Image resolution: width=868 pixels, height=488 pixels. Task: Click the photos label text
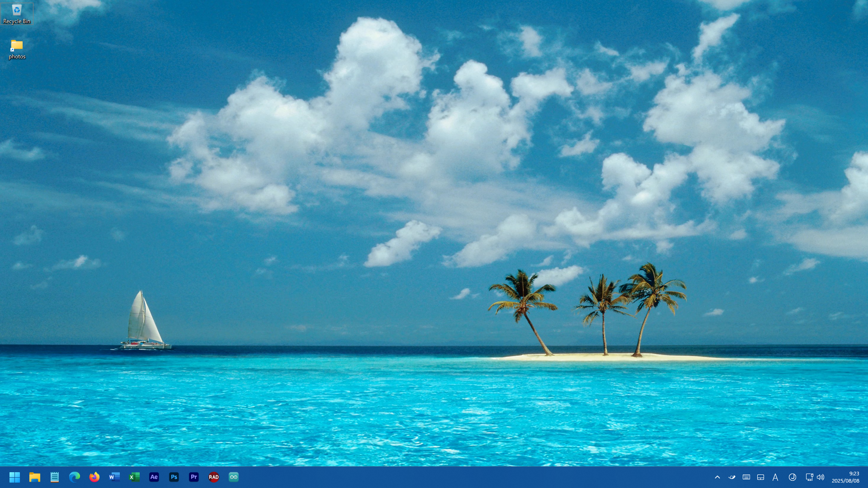click(17, 56)
